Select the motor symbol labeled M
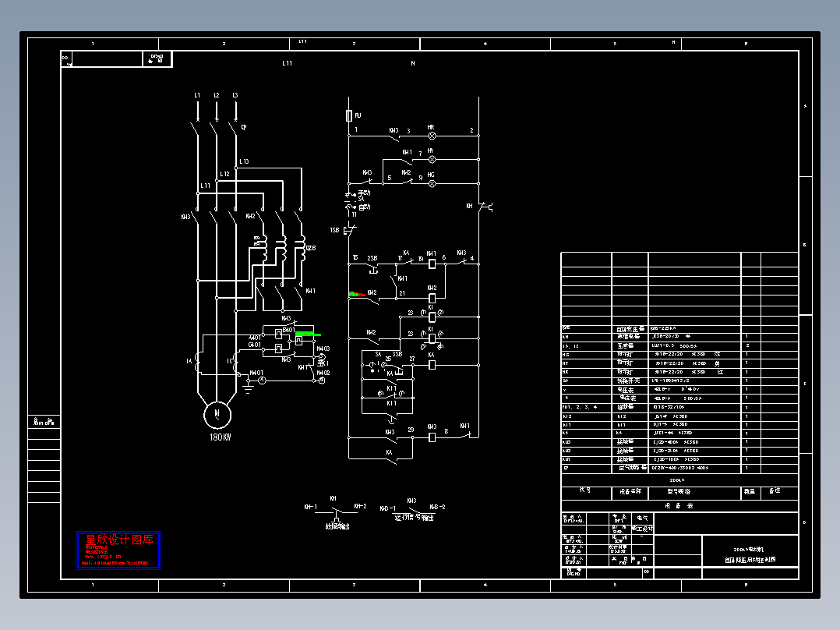 pos(217,414)
